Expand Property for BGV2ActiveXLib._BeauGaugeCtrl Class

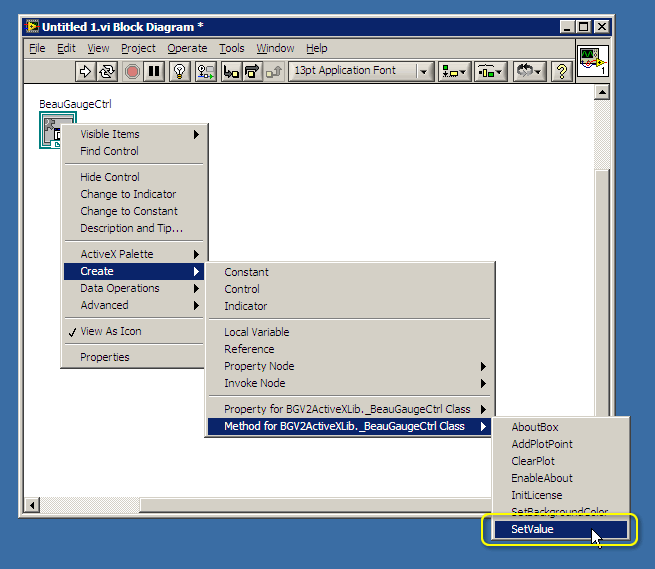(x=349, y=409)
